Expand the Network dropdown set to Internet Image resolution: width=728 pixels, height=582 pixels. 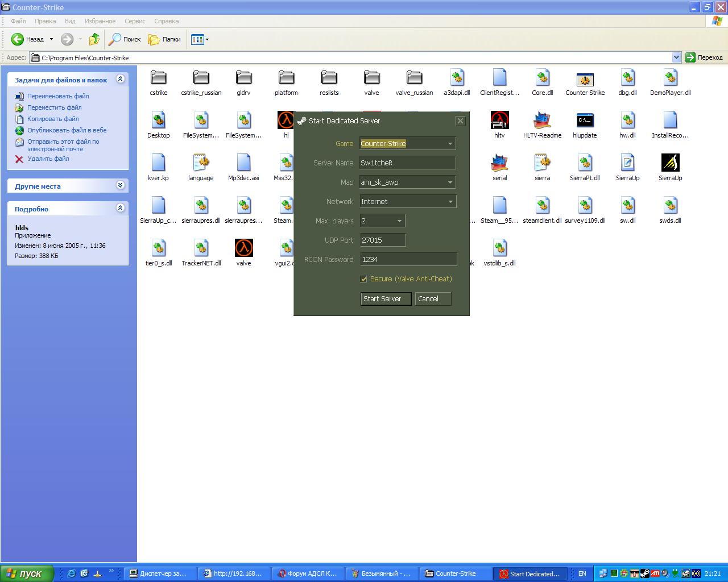[x=450, y=202]
